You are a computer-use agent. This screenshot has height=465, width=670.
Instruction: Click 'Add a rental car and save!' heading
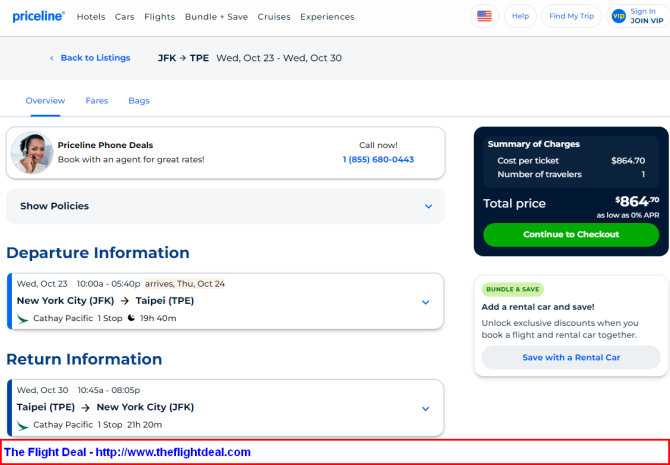[x=538, y=307]
